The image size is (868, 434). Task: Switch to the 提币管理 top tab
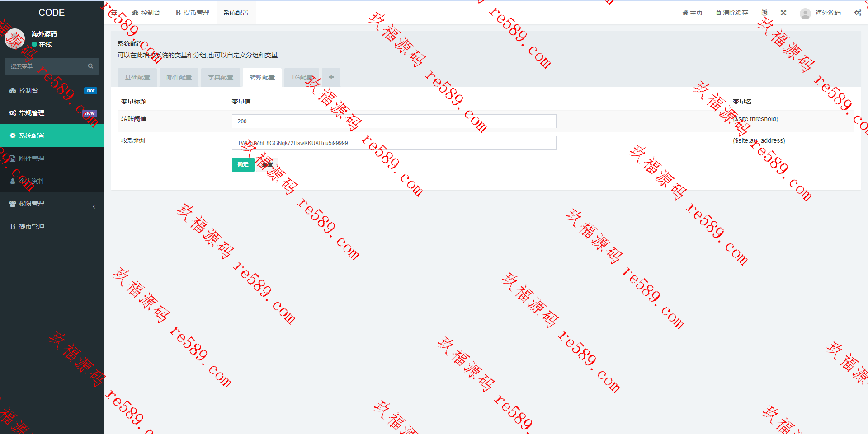click(x=192, y=13)
